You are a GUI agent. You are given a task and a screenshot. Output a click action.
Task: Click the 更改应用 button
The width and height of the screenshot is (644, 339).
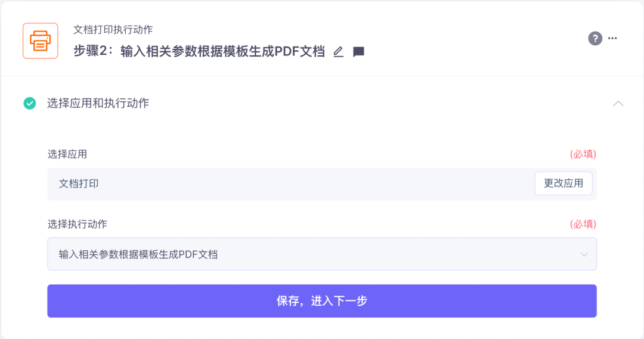pos(563,184)
